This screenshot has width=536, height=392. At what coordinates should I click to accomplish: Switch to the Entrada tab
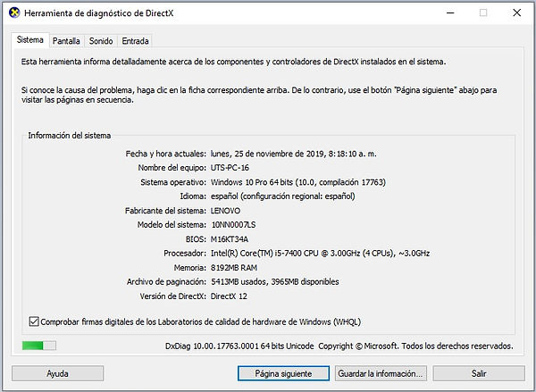click(x=135, y=41)
